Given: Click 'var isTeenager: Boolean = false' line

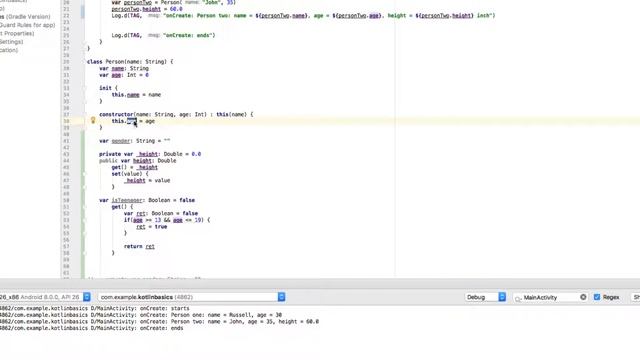Looking at the screenshot, I should [147, 200].
